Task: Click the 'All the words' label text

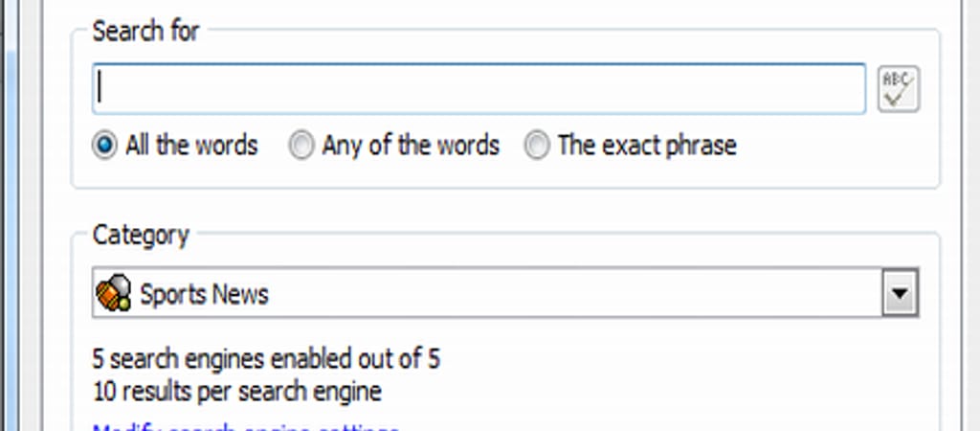Action: click(191, 146)
